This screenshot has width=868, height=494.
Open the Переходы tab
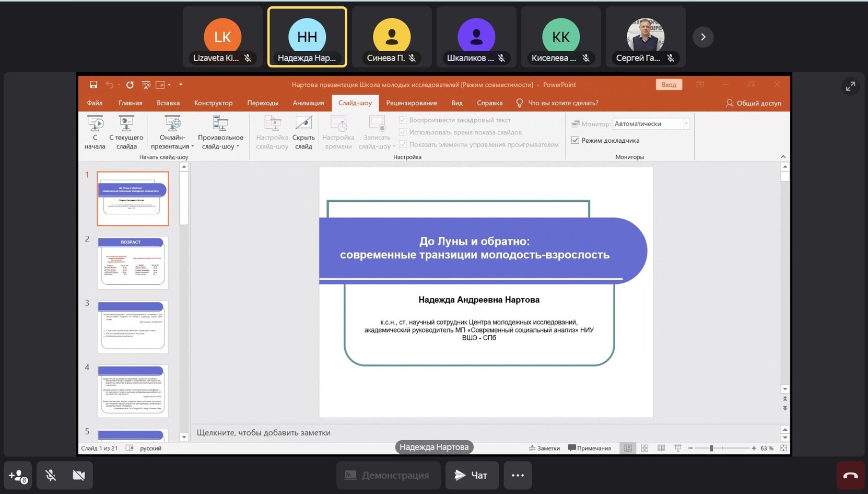click(x=263, y=103)
